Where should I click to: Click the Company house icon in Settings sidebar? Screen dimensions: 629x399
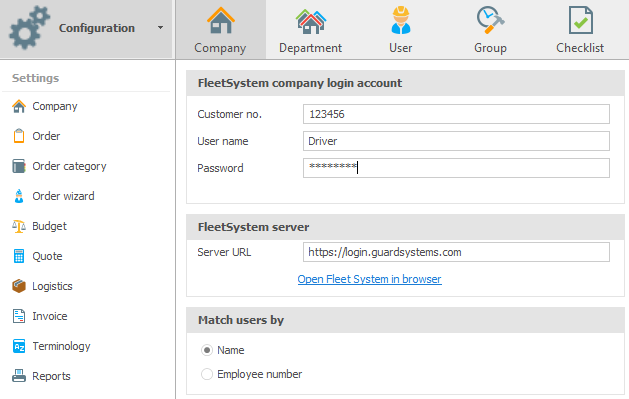click(x=19, y=106)
